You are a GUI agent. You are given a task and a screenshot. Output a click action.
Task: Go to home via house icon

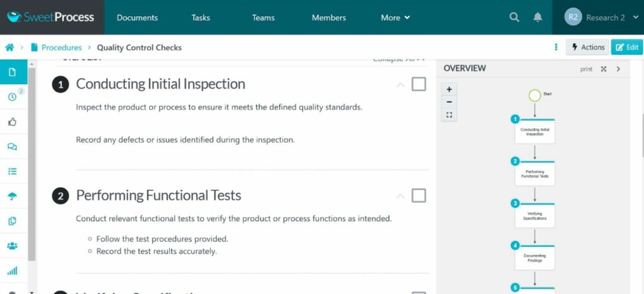[x=9, y=47]
